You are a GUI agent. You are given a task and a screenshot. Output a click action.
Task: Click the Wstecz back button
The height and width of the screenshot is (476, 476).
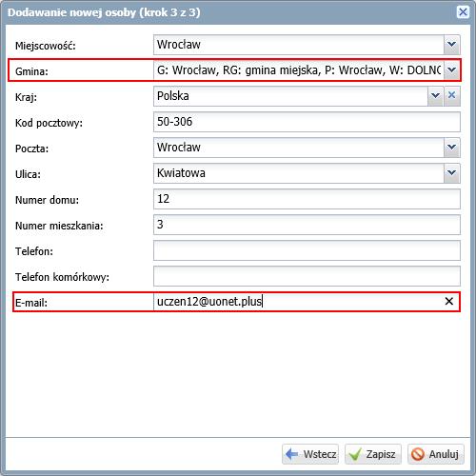coord(310,454)
